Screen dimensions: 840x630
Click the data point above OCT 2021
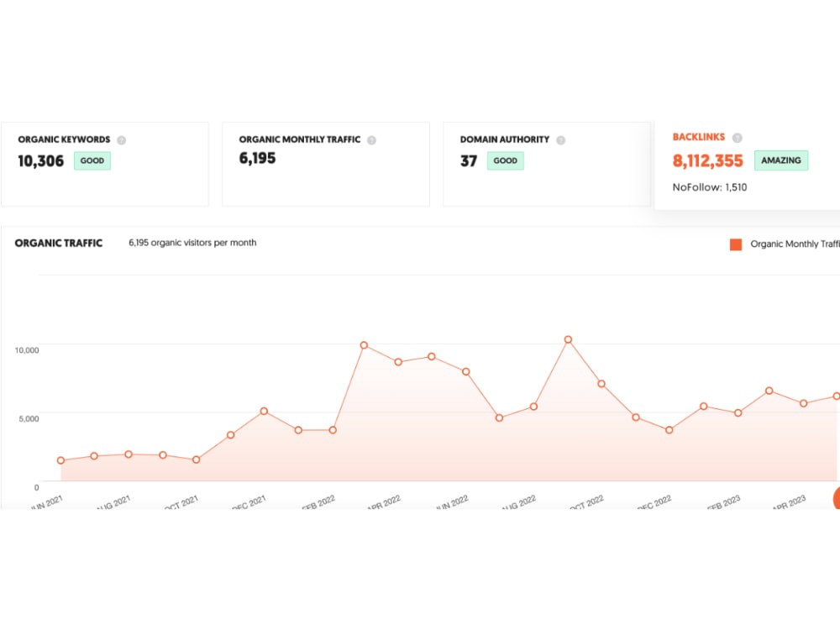[x=196, y=459]
